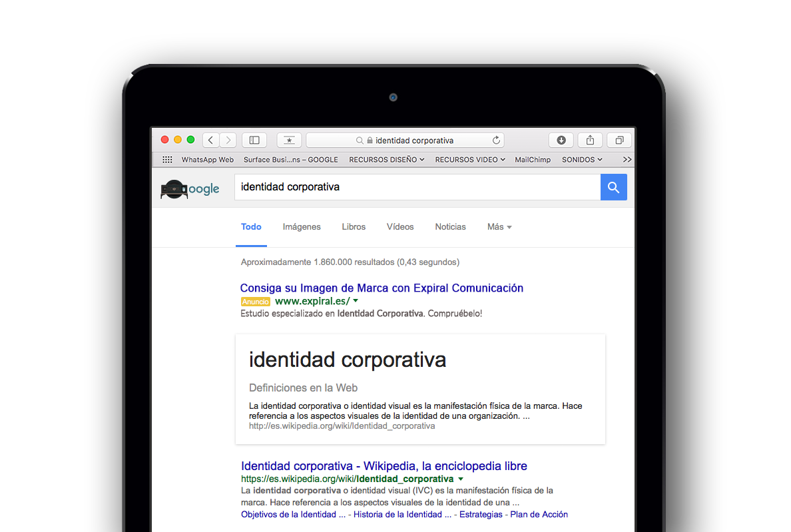Open the Top Sites star button

tap(289, 140)
